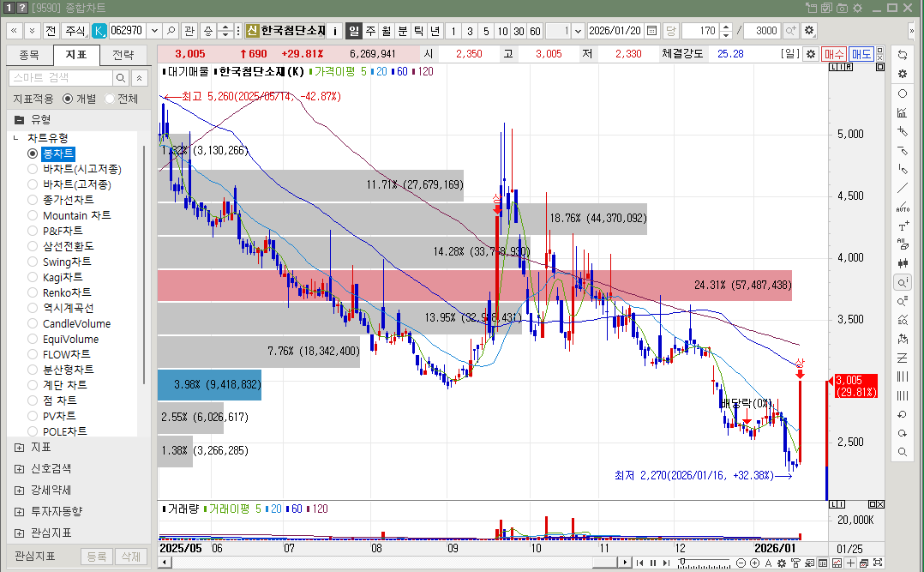Viewport: 924px width, 572px height.
Task: Click the chart-with-axes icon in right panel
Action: point(903,112)
